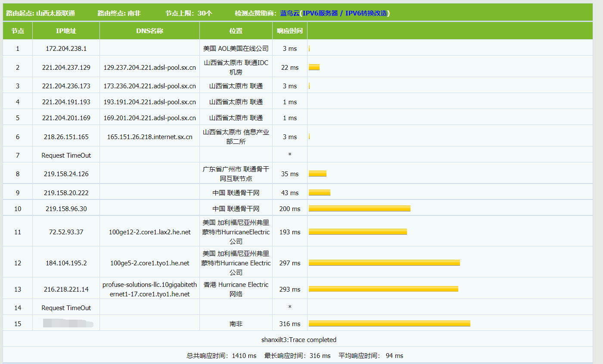This screenshot has width=603, height=364.
Task: Select IP address 216.218.221.14
Action: click(x=66, y=289)
